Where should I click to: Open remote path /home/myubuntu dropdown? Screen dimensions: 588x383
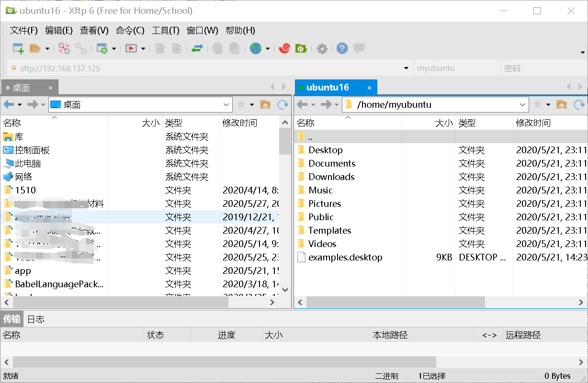point(523,104)
